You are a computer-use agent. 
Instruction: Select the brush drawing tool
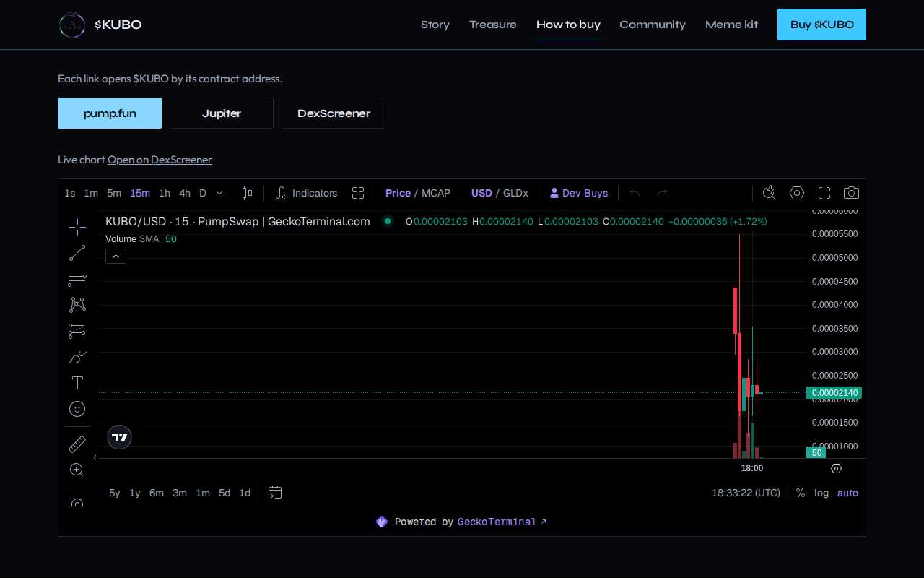point(77,357)
